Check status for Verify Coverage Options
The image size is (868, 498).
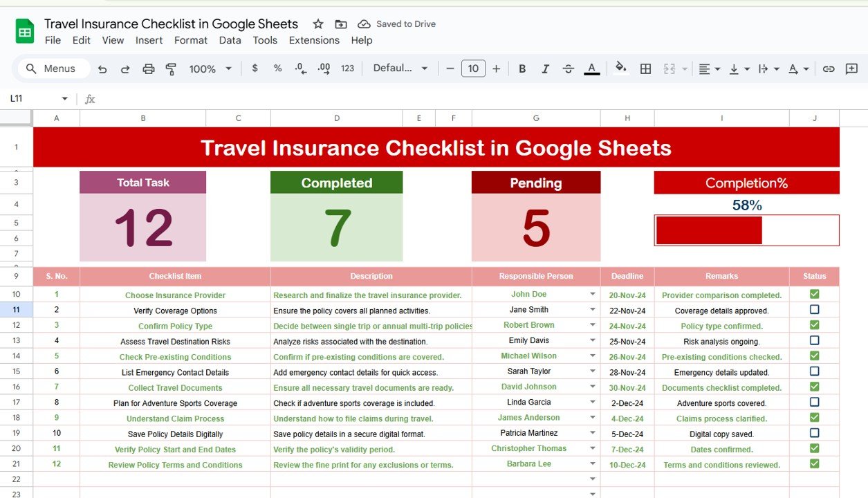point(814,310)
